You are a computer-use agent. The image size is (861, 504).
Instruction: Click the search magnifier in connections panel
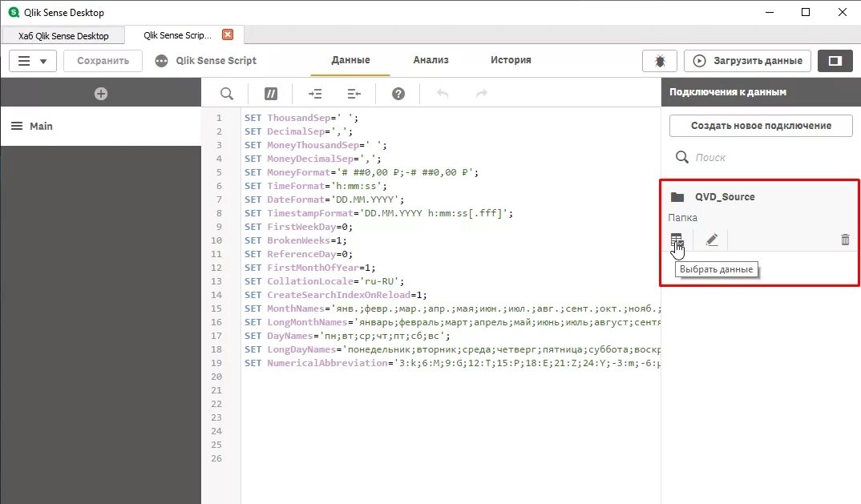[681, 158]
